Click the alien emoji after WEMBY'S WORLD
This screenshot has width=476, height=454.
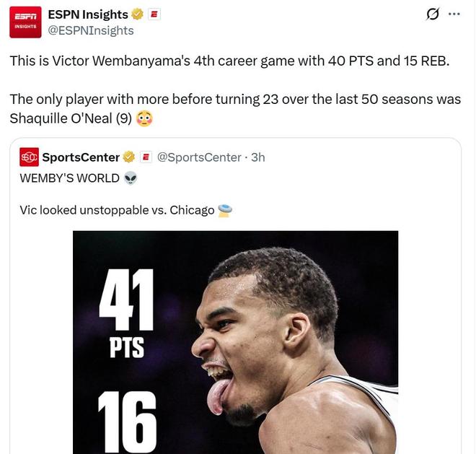click(x=130, y=178)
